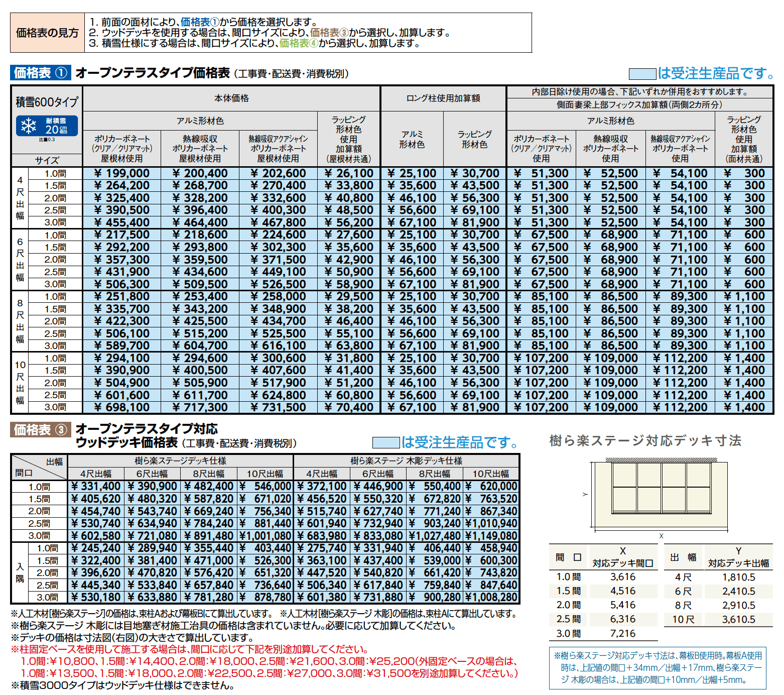Select the 樹ら楽ステージ 木彫デッキ仕様 header
The height and width of the screenshot is (695, 784).
[406, 460]
